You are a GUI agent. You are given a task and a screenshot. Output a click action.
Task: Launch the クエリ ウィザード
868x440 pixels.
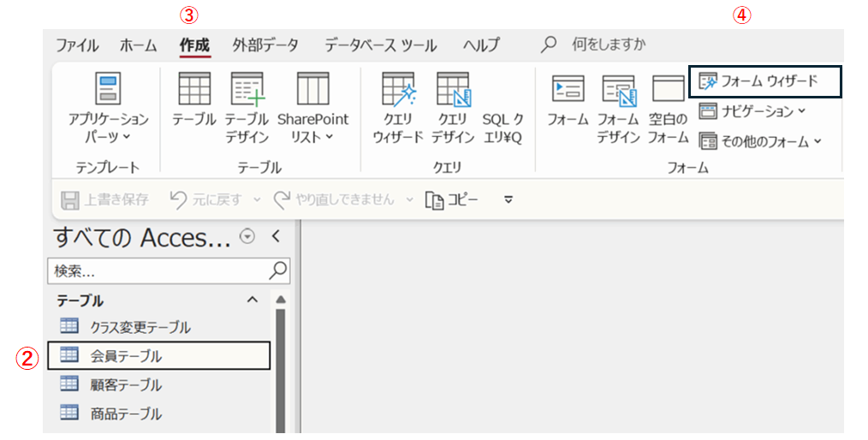pos(398,108)
